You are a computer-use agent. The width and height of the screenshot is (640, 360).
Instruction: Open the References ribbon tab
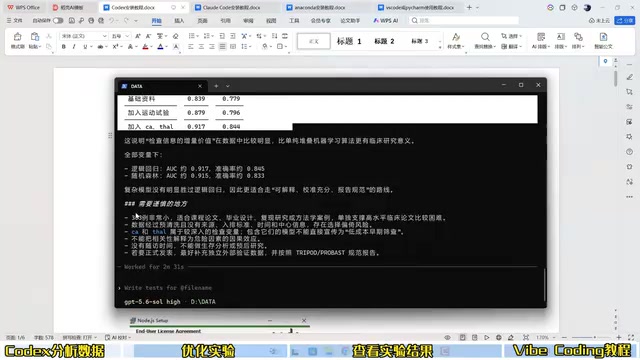(225, 20)
